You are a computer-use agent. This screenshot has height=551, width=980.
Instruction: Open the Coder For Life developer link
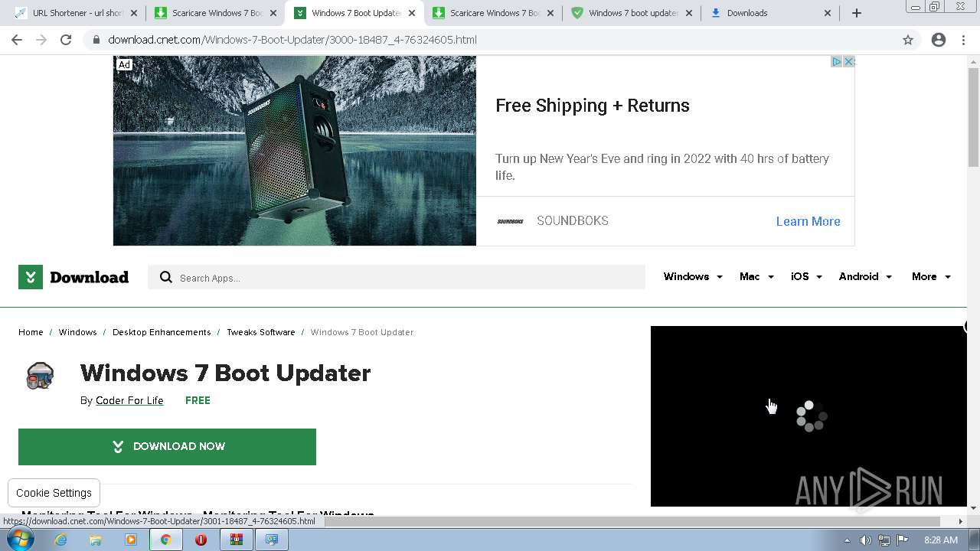129,400
